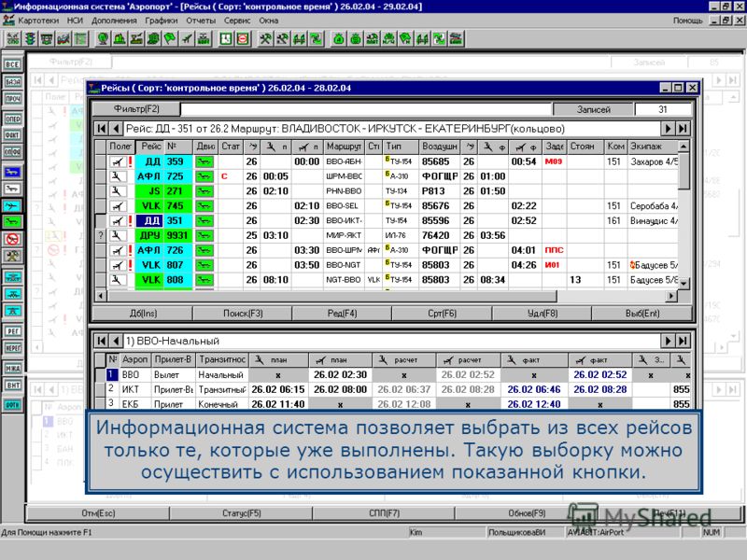
Task: Click the flights table scroll-down arrow
Action: click(x=684, y=284)
